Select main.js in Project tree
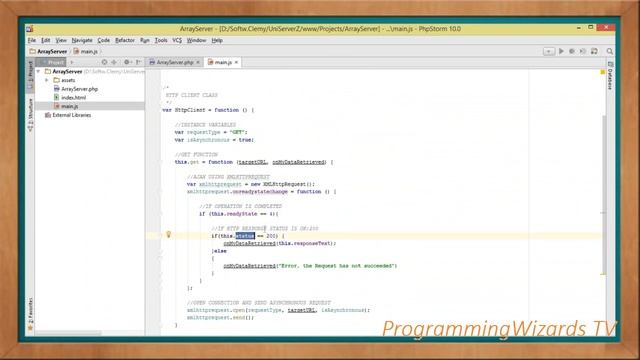 [x=89, y=106]
